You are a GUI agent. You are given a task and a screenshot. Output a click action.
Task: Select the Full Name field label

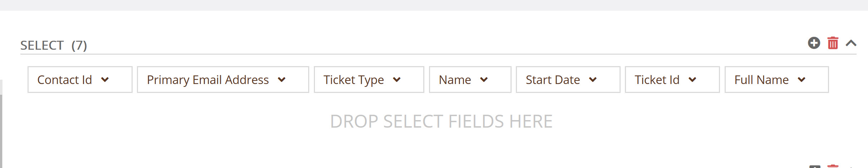click(761, 80)
